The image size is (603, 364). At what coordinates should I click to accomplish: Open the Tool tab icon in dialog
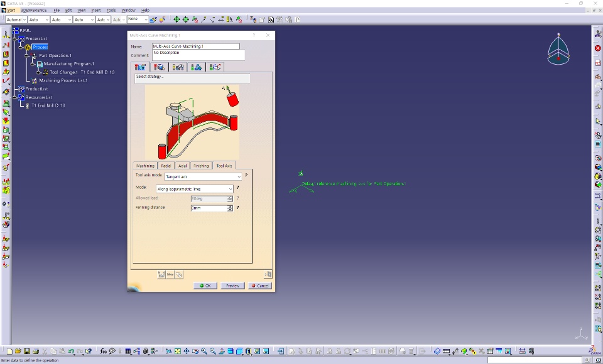tap(178, 67)
